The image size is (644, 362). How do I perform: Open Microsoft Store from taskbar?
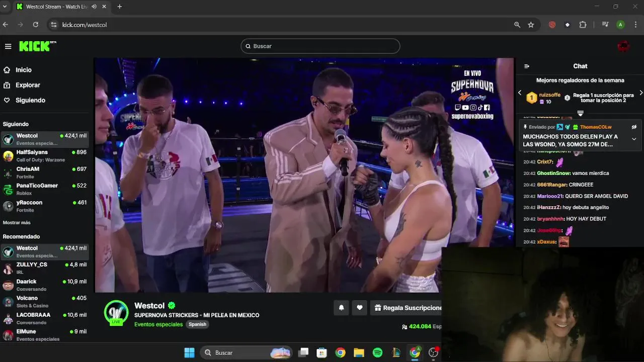pyautogui.click(x=322, y=353)
